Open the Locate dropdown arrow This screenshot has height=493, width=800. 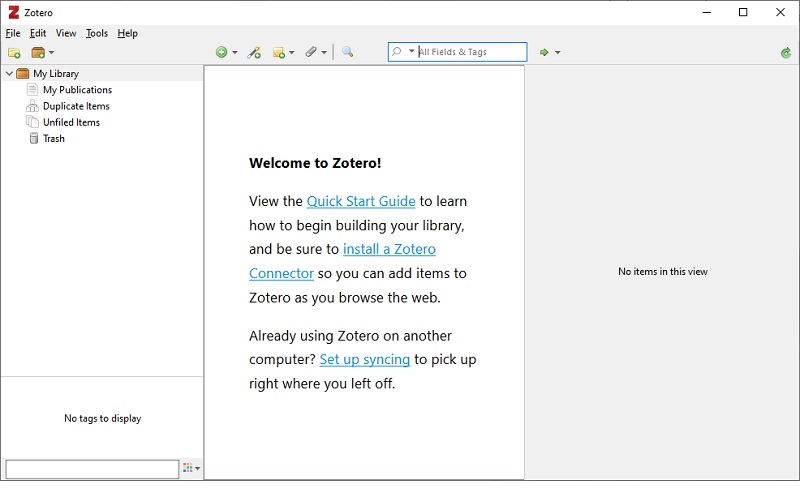click(558, 53)
